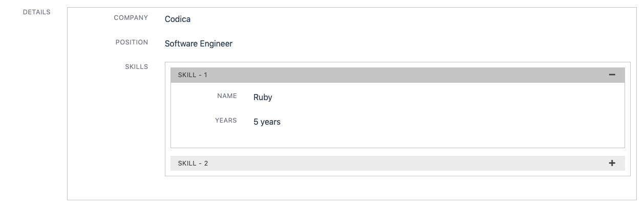Collapse Skill 1 using the minus icon
The height and width of the screenshot is (210, 644).
[612, 75]
